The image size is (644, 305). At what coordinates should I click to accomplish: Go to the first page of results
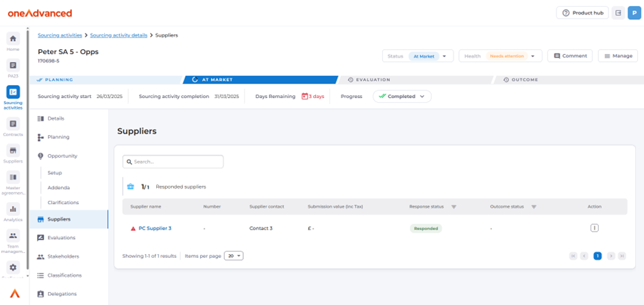pyautogui.click(x=573, y=256)
